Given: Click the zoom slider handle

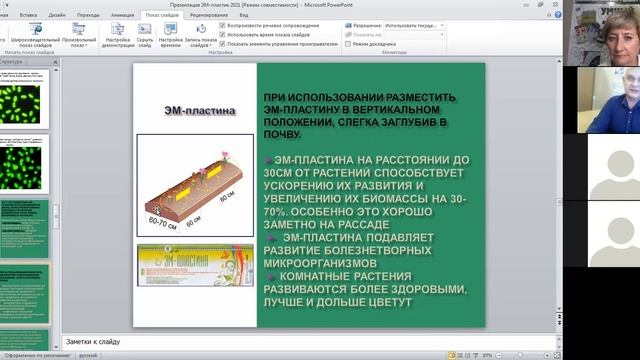Looking at the screenshot, I should (520, 356).
